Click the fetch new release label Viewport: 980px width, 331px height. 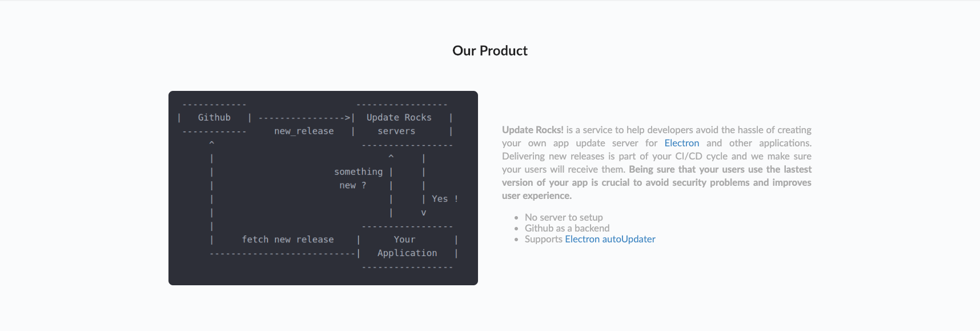(x=288, y=240)
